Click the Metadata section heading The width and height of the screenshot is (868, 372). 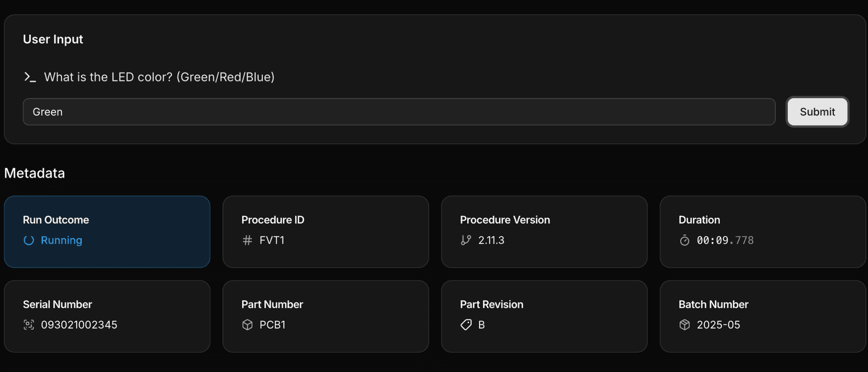coord(35,174)
